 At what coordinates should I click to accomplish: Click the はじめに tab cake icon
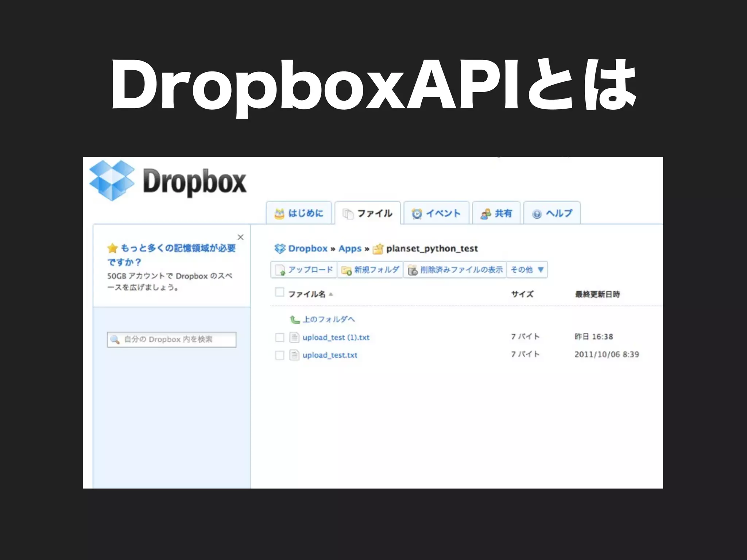pyautogui.click(x=279, y=214)
